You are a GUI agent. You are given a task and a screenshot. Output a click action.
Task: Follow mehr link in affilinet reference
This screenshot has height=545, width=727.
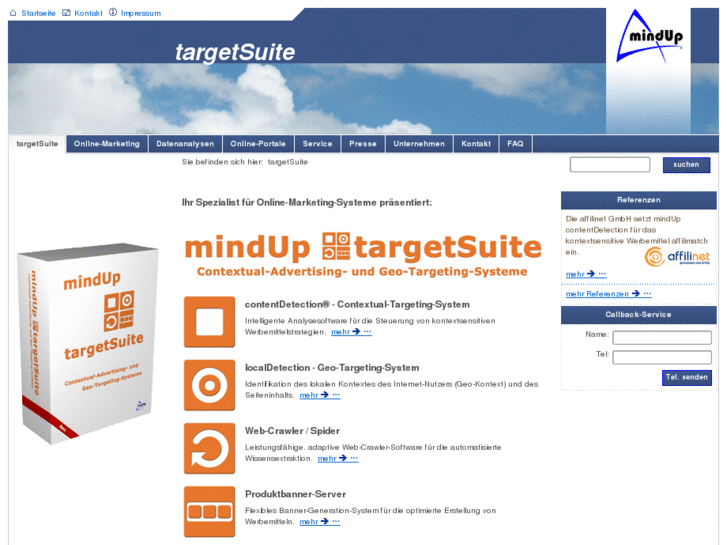586,275
